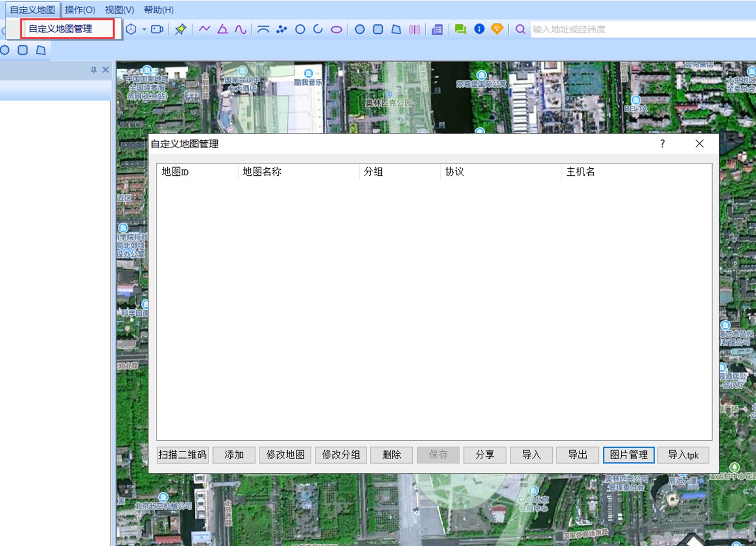Image resolution: width=756 pixels, height=546 pixels.
Task: Select the camera screenshot tool icon
Action: pyautogui.click(x=157, y=29)
